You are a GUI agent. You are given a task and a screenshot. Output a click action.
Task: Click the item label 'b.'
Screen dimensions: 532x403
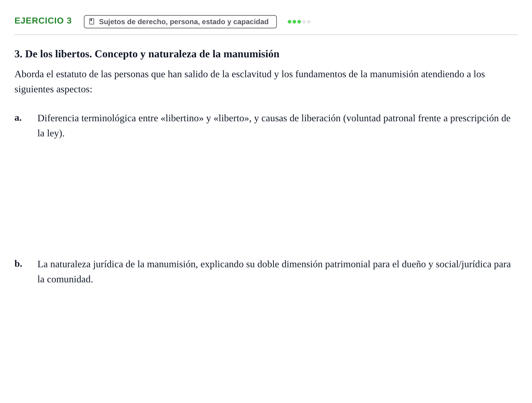tap(18, 264)
